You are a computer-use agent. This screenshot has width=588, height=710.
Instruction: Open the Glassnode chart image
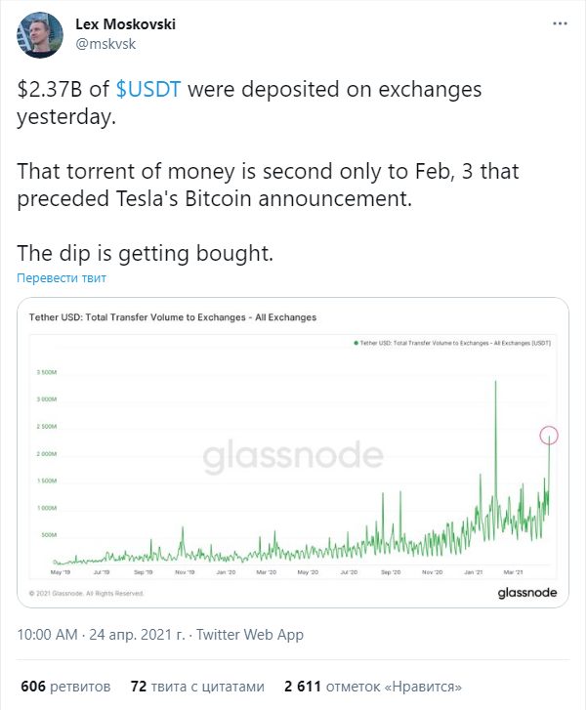(293, 452)
